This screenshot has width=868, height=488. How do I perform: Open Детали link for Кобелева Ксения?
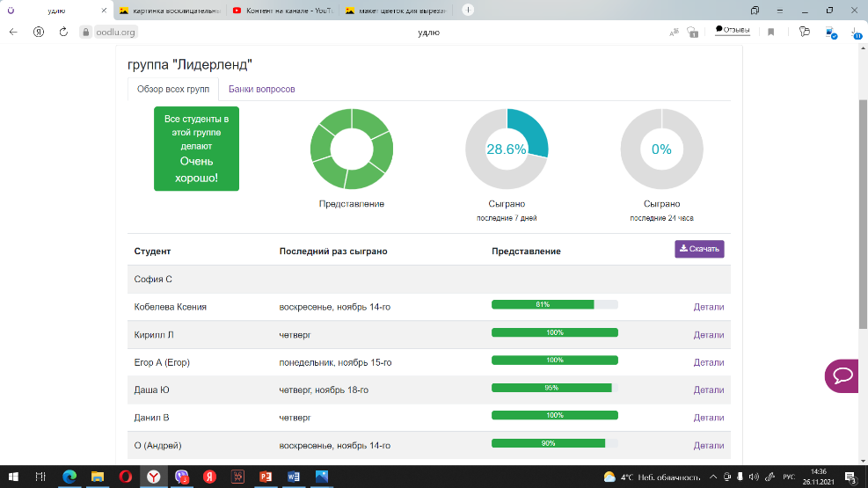(708, 307)
